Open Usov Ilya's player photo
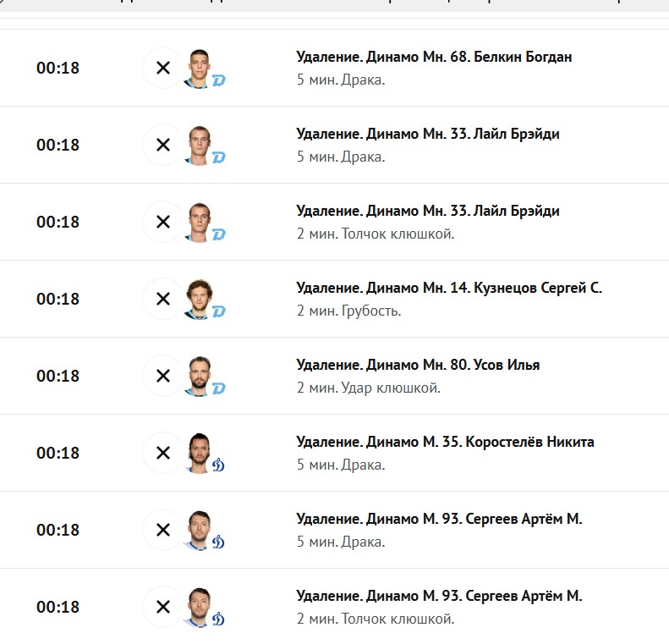 pyautogui.click(x=199, y=377)
